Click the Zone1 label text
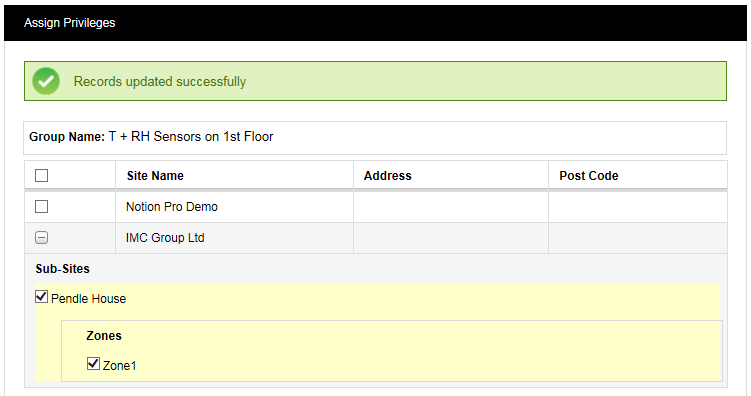This screenshot has width=751, height=396. 120,366
